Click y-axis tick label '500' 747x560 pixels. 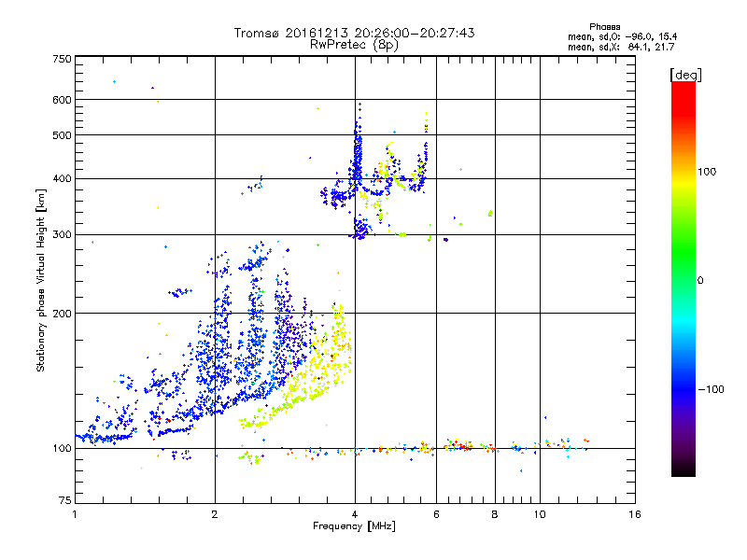point(62,135)
